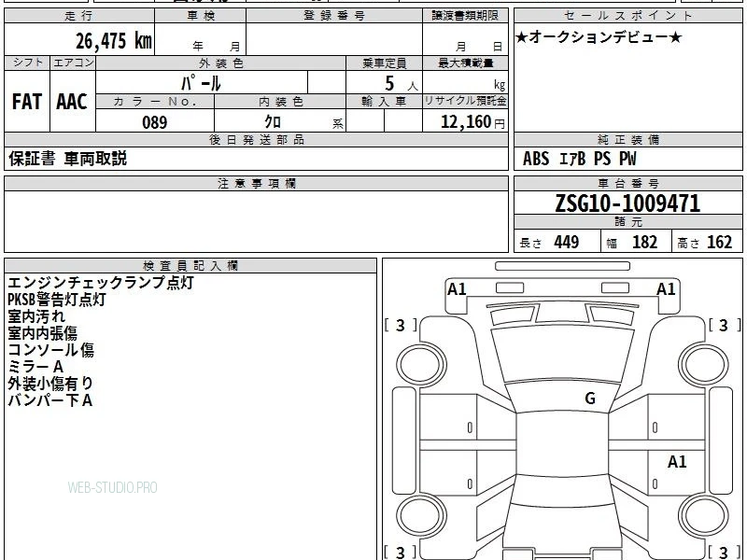Click the front-left tire in diagram
Image resolution: width=747 pixels, height=560 pixels.
[421, 364]
